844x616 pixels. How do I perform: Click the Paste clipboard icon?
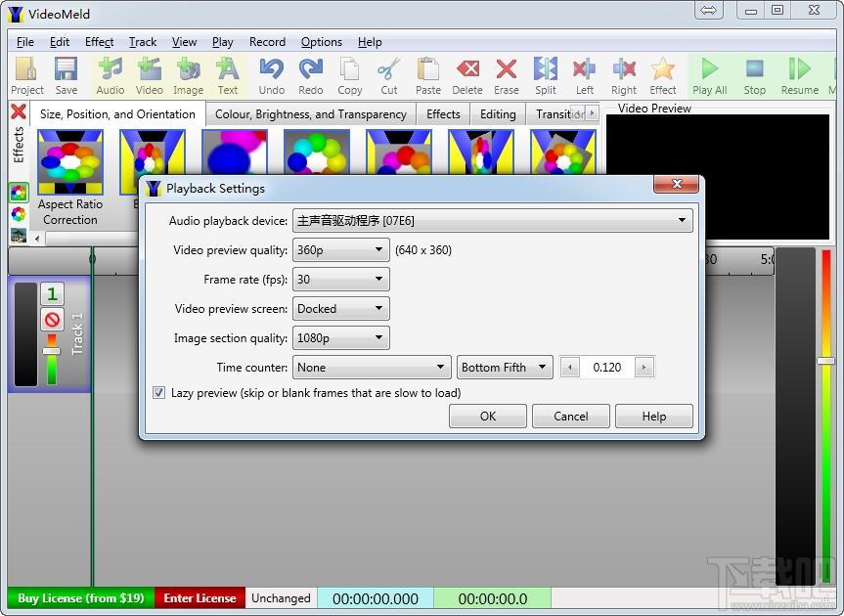point(428,75)
